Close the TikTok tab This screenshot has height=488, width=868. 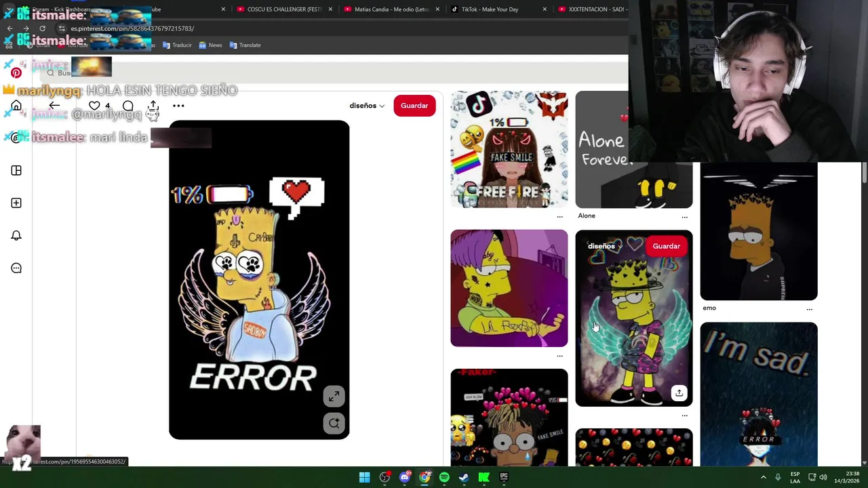[x=545, y=9]
